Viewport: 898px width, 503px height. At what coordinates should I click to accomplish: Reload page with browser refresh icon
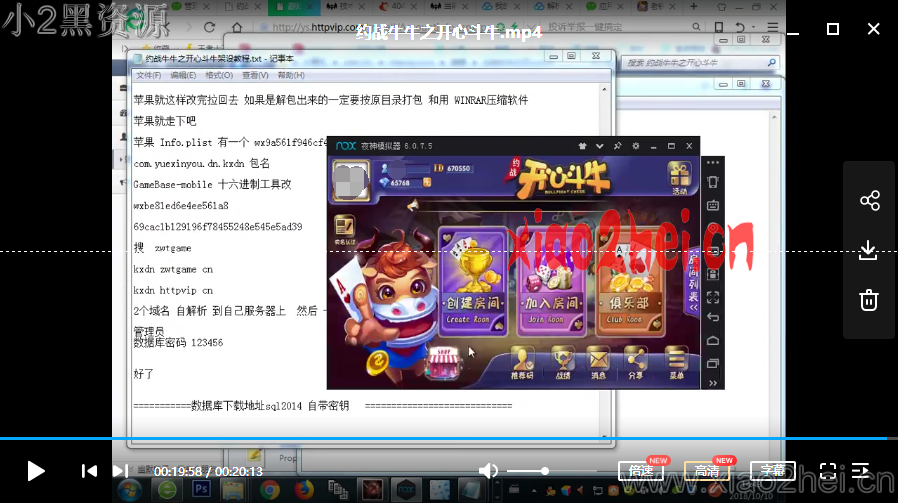coord(210,27)
